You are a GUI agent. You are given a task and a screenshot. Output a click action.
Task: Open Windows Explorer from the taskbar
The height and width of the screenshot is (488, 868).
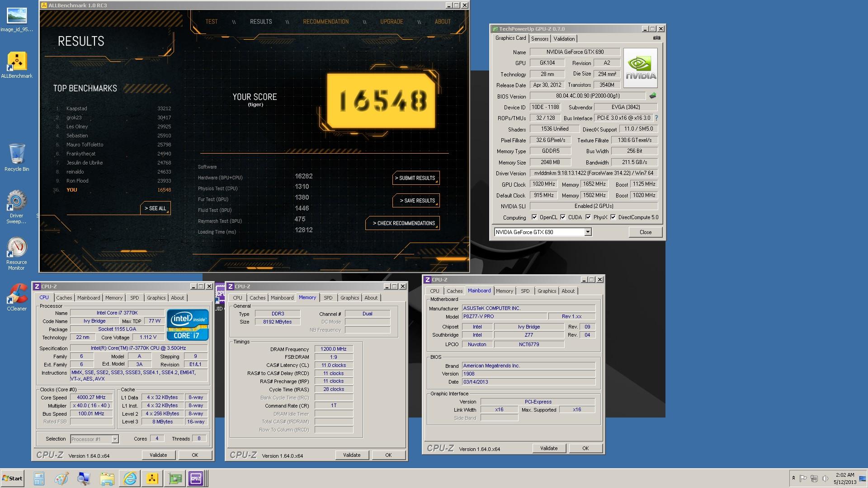pos(107,479)
